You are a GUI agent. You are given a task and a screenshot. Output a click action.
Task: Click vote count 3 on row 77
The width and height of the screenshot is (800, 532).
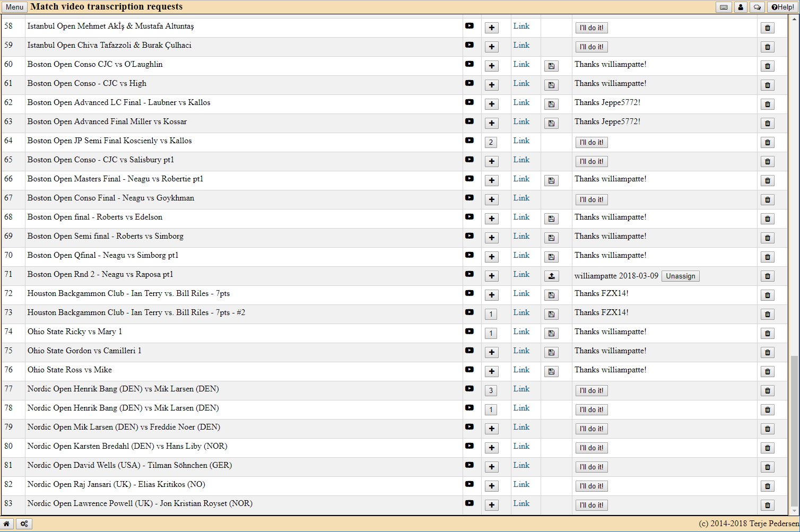[491, 390]
